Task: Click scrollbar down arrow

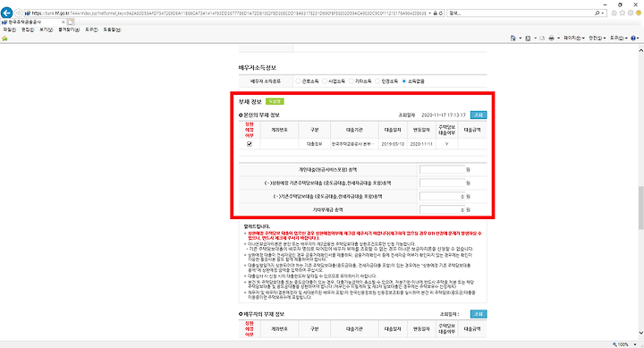Action: pos(640,333)
